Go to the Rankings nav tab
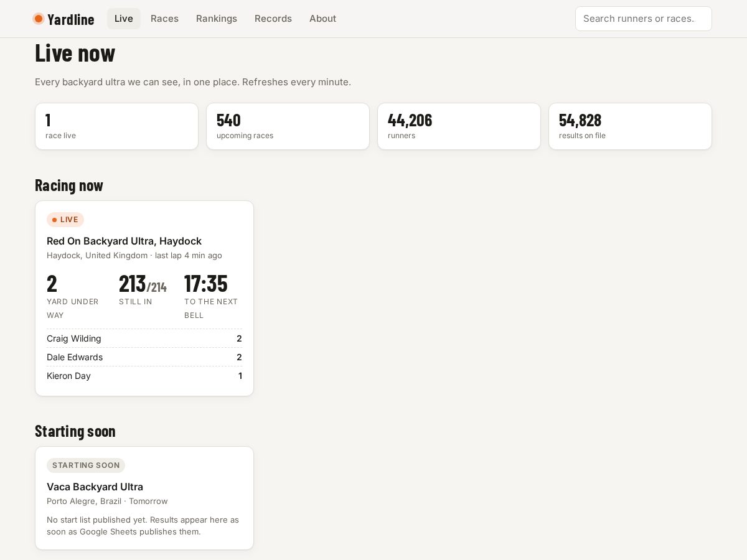Viewport: 747px width, 560px height. click(x=217, y=19)
